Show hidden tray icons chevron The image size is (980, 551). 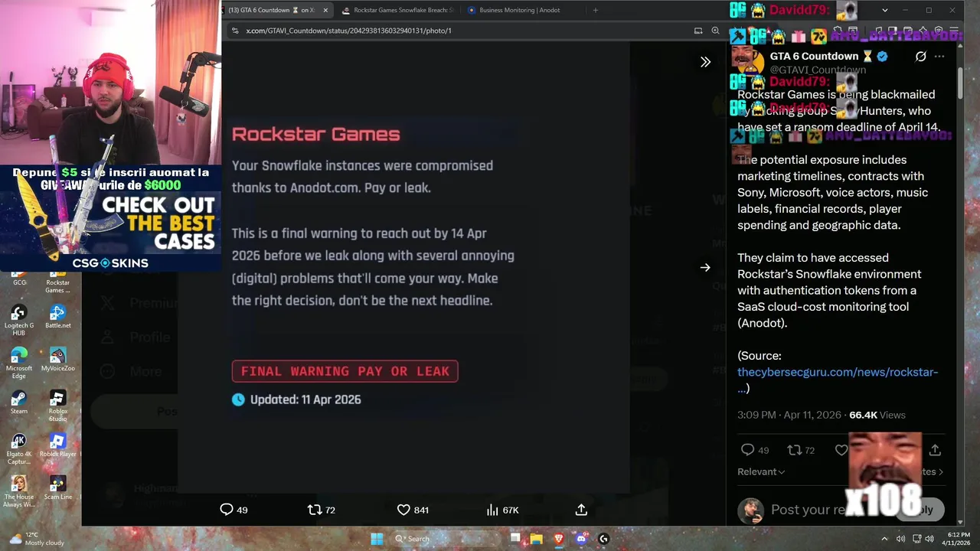(x=884, y=539)
